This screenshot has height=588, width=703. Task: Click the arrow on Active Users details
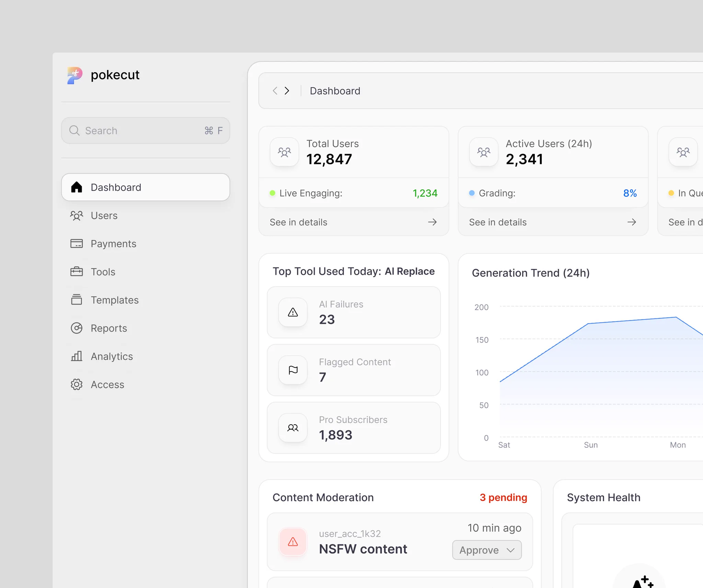click(x=632, y=222)
